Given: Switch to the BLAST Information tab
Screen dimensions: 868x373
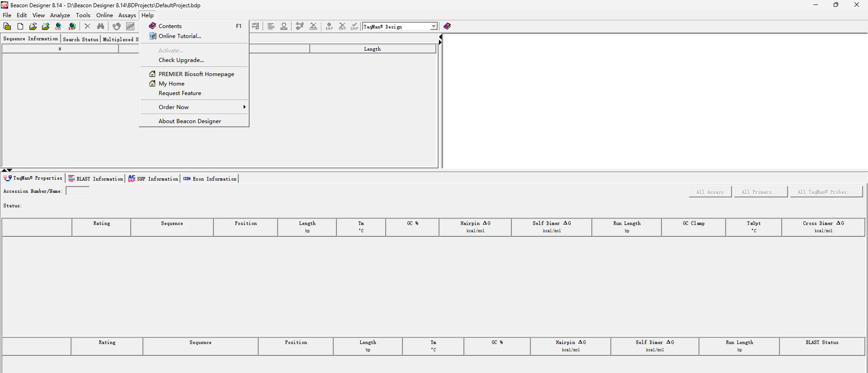Looking at the screenshot, I should pos(95,179).
